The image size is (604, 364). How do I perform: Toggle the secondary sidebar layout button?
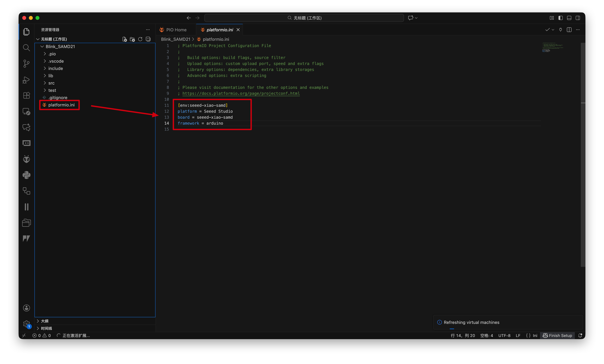tap(577, 18)
